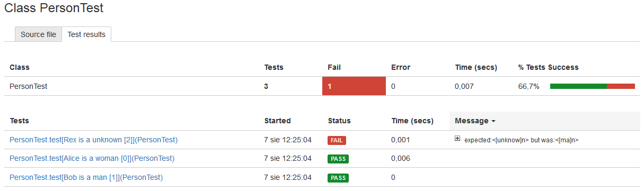
Task: Click the PersonTest class name cell
Action: click(x=29, y=86)
